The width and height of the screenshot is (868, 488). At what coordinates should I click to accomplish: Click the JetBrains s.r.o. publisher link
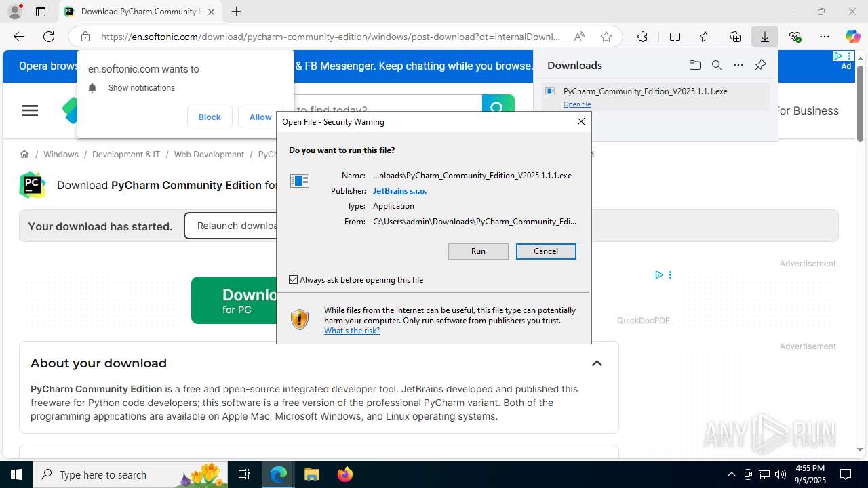click(x=399, y=190)
